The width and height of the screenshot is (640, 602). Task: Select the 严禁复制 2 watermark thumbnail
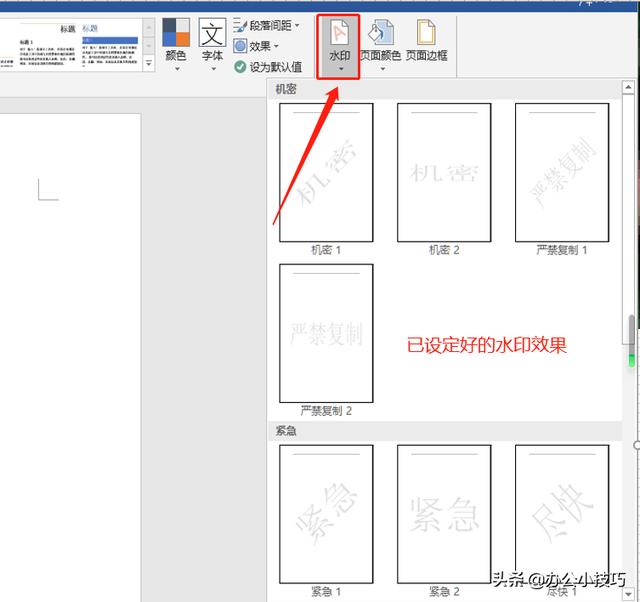(x=326, y=333)
